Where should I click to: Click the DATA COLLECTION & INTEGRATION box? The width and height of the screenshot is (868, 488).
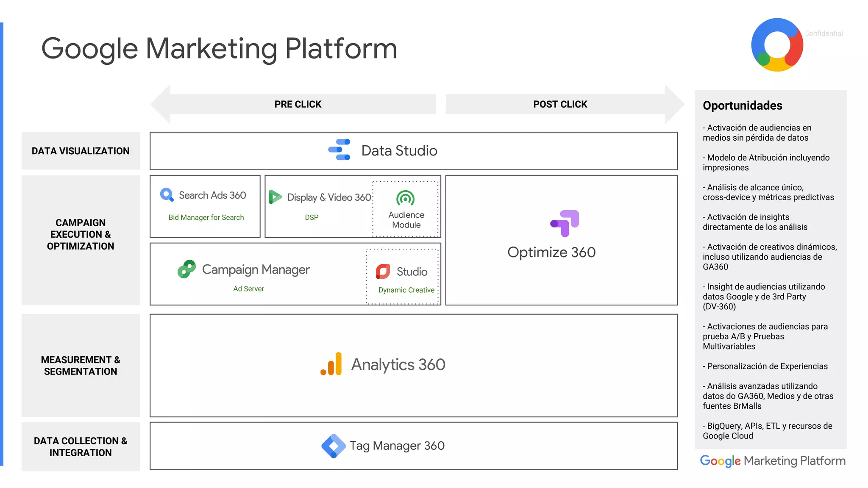click(81, 446)
